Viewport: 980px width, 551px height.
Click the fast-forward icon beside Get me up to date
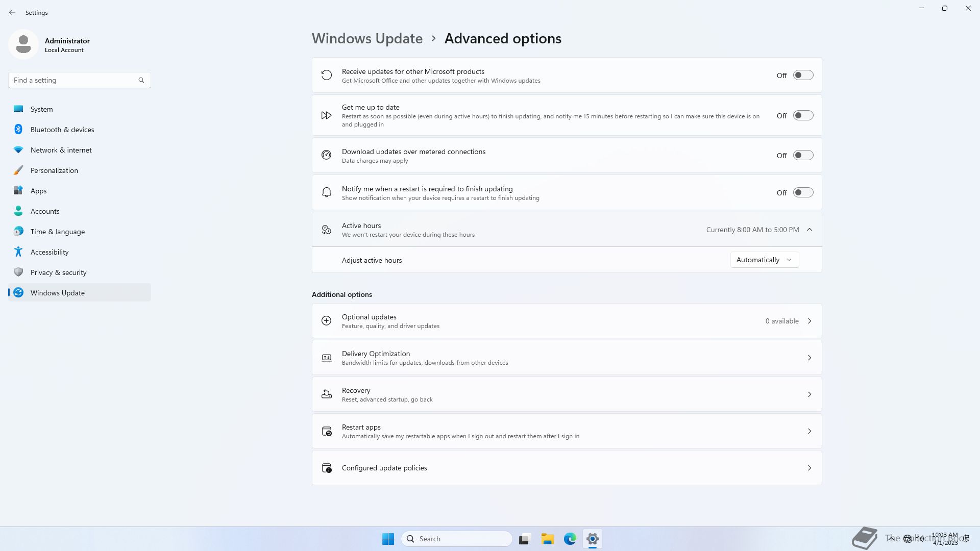coord(327,115)
